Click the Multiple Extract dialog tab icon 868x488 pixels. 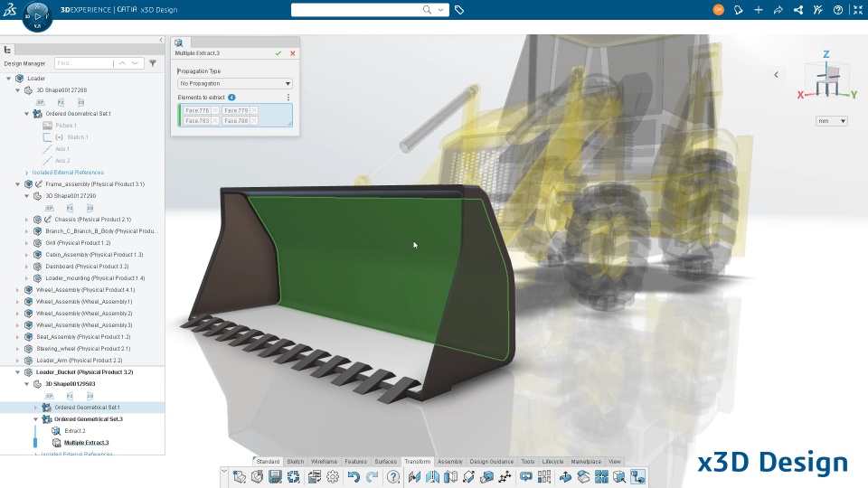coord(179,42)
